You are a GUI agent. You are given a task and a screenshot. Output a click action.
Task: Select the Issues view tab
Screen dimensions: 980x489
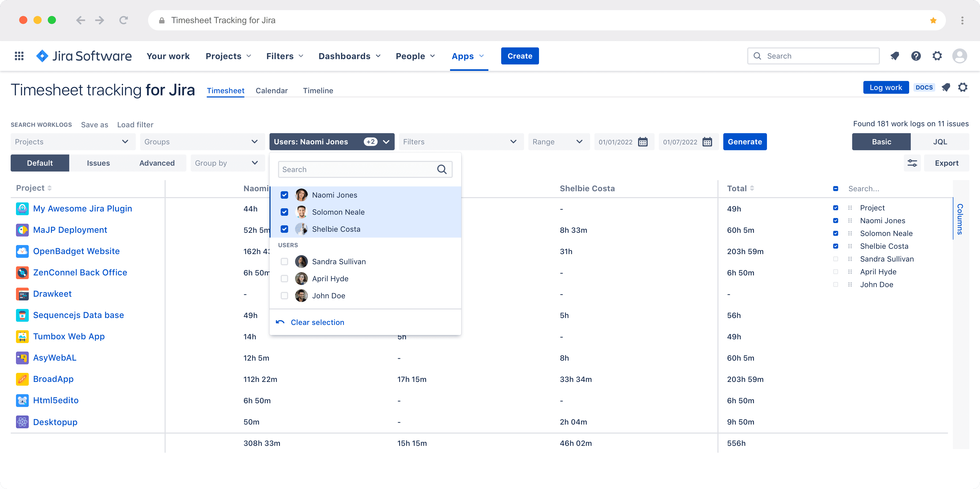98,163
